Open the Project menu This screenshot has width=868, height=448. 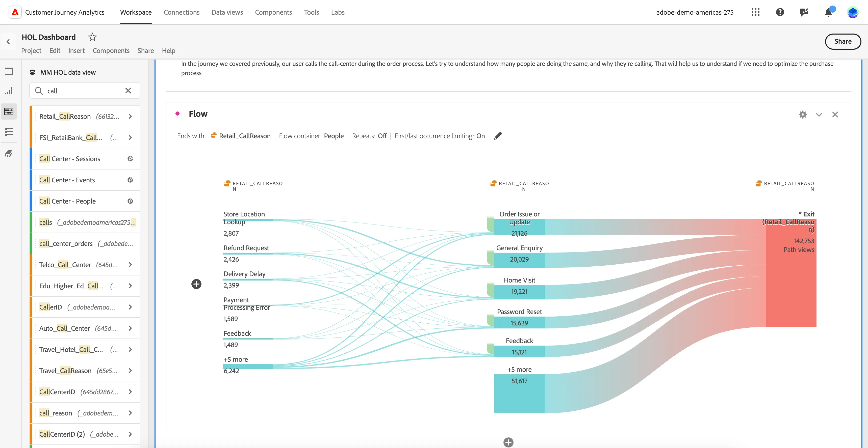(x=31, y=50)
